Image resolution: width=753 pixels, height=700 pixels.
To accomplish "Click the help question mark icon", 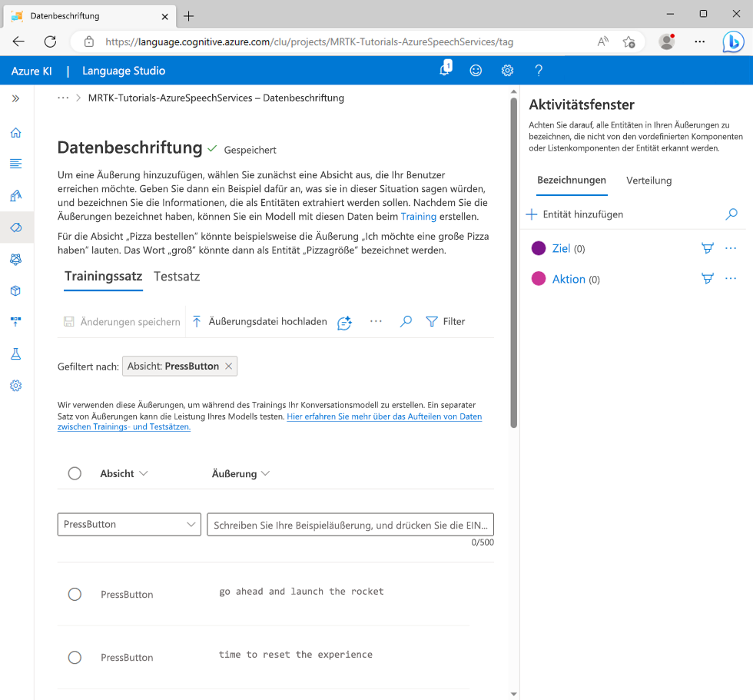I will (x=539, y=71).
